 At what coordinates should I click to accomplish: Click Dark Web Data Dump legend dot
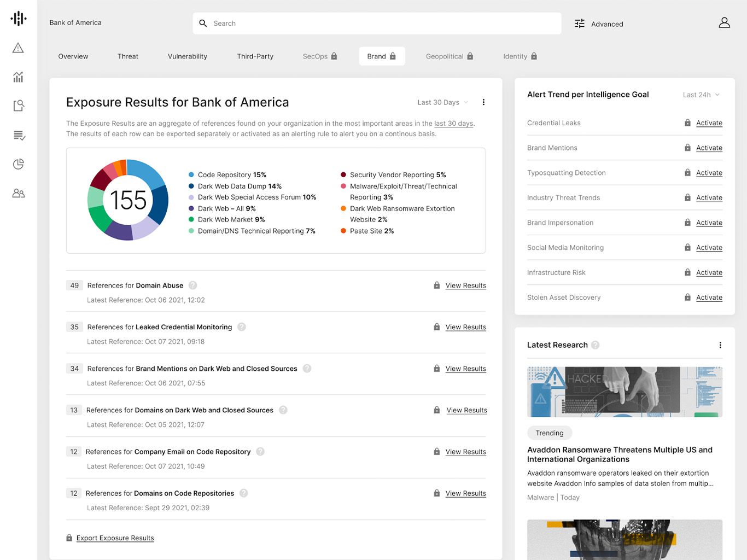point(191,186)
